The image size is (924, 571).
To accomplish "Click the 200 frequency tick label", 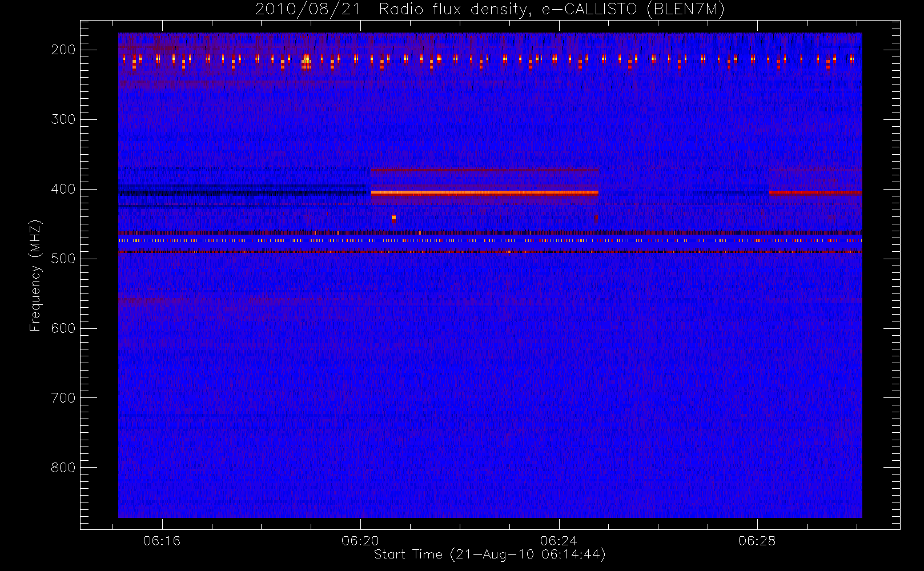I will click(x=63, y=50).
